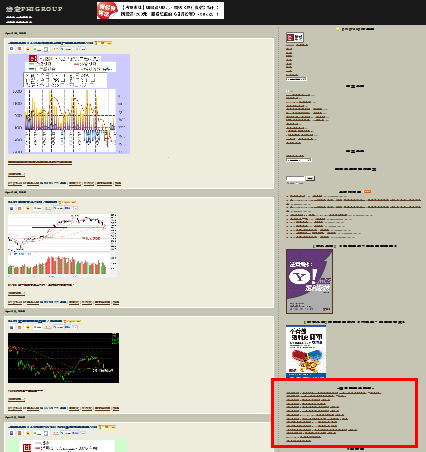Open the purple Yahoo book cover in the sidebar
This screenshot has width=426, height=452.
click(309, 281)
